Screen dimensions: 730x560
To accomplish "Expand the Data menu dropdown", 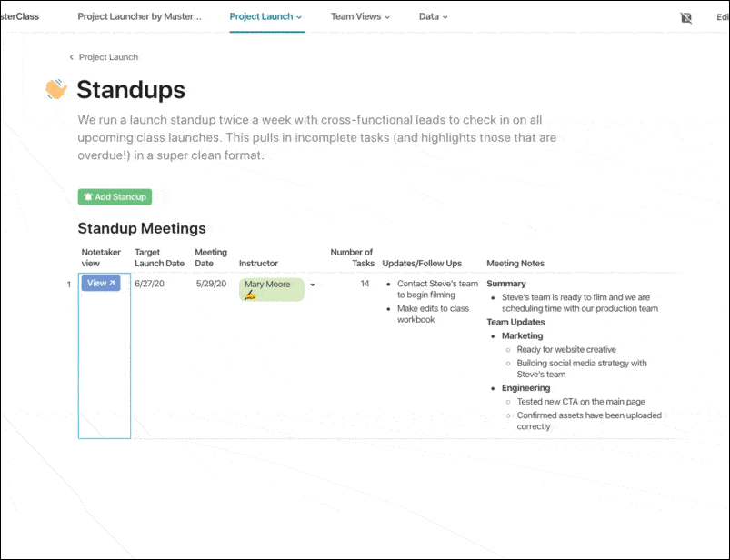I will click(434, 16).
